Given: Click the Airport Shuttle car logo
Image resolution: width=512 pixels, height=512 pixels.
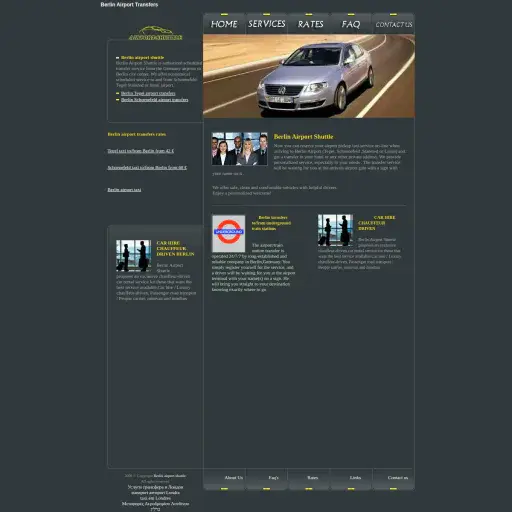Looking at the screenshot, I should pos(155,33).
